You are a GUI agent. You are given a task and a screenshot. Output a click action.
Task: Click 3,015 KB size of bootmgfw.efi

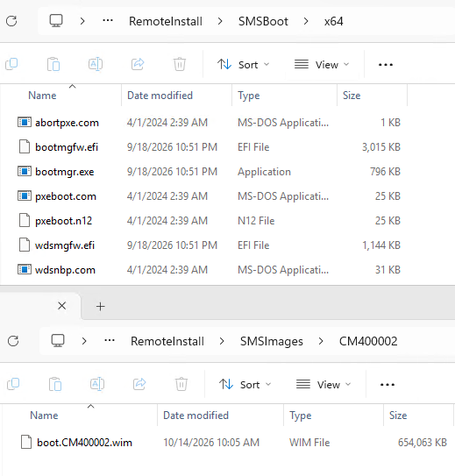381,147
